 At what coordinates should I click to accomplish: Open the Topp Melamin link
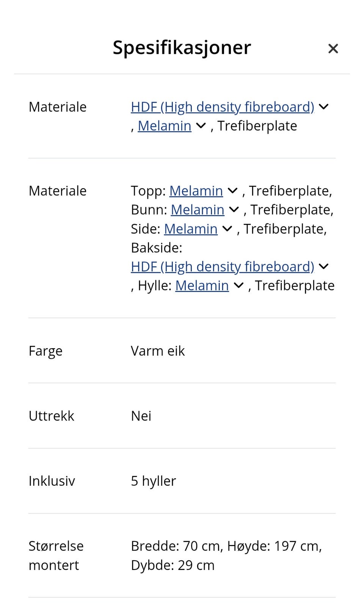[x=196, y=191]
